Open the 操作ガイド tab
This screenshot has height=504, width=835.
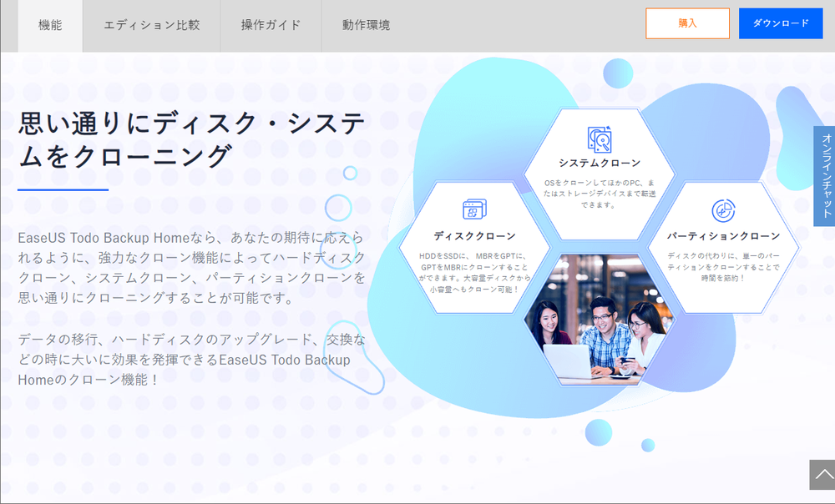[271, 26]
